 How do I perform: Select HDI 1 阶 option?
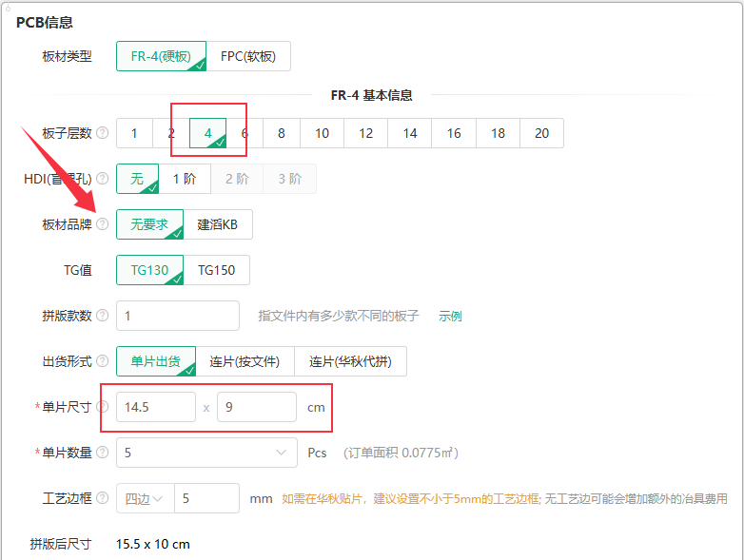185,179
